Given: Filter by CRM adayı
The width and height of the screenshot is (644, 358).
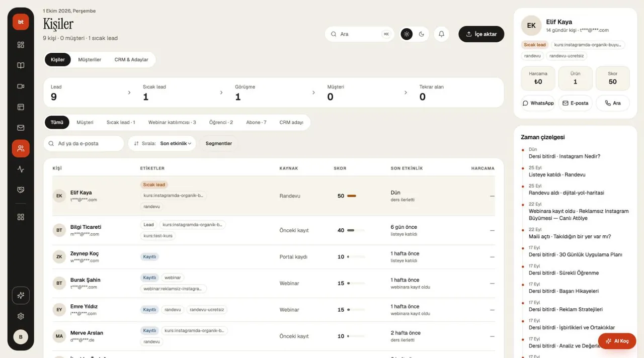Looking at the screenshot, I should 291,122.
